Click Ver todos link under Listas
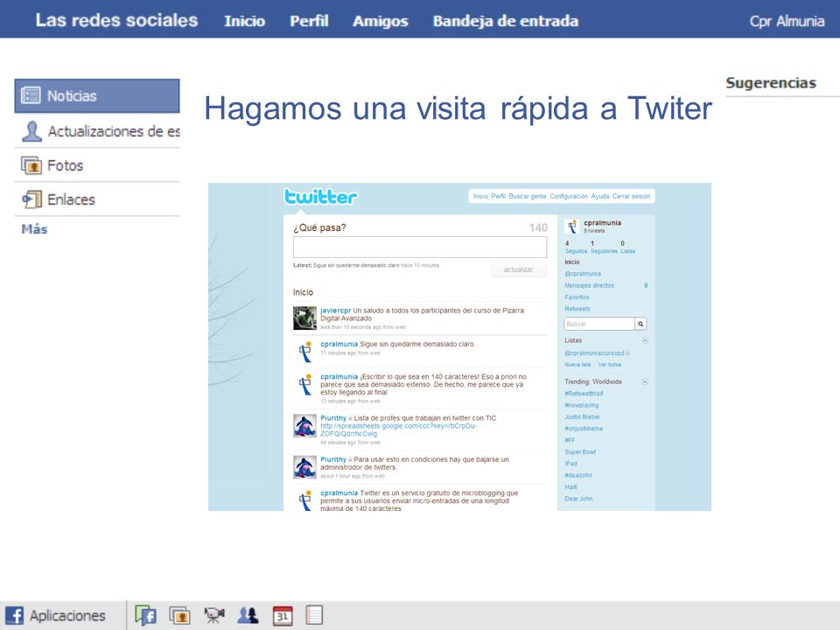Viewport: 840px width, 630px height. tap(610, 365)
